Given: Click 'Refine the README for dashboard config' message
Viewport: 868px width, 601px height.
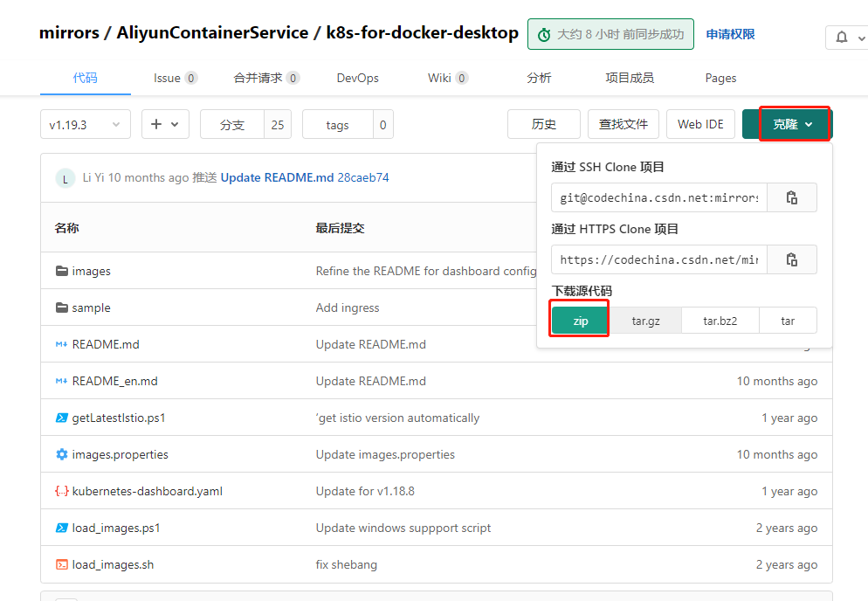Looking at the screenshot, I should 426,271.
